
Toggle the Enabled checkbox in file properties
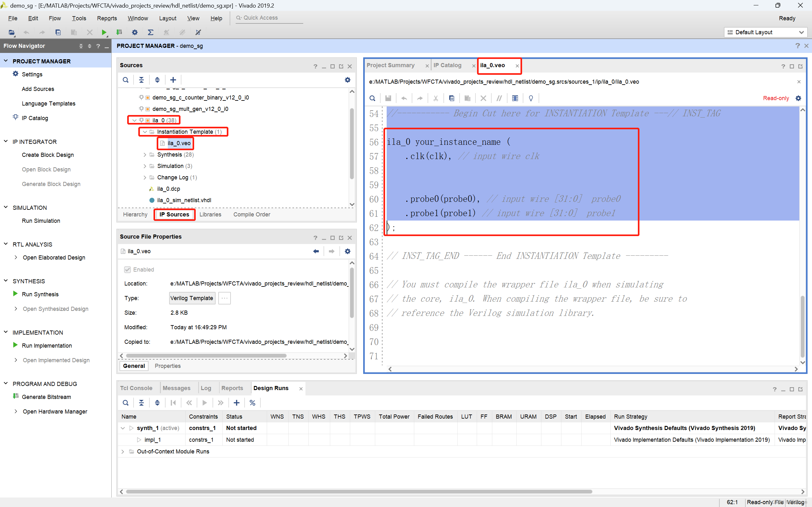[128, 270]
